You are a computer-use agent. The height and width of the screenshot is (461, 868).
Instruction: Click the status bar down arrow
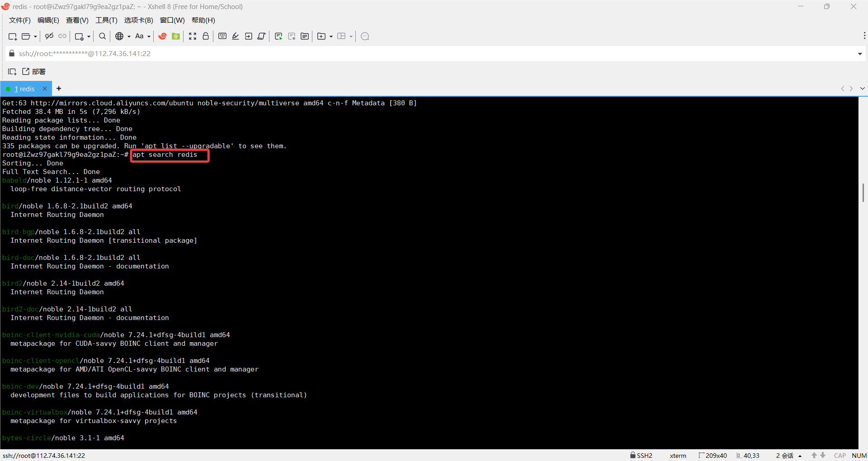(x=823, y=456)
